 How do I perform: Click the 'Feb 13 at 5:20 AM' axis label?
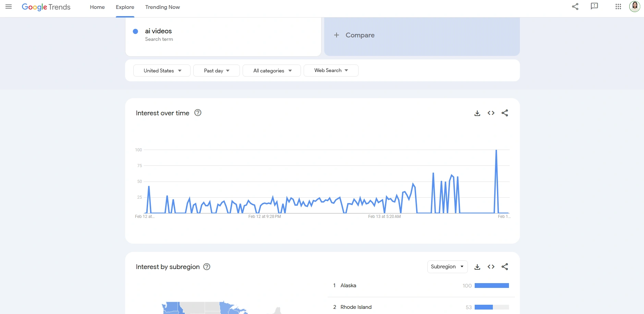[x=384, y=217]
